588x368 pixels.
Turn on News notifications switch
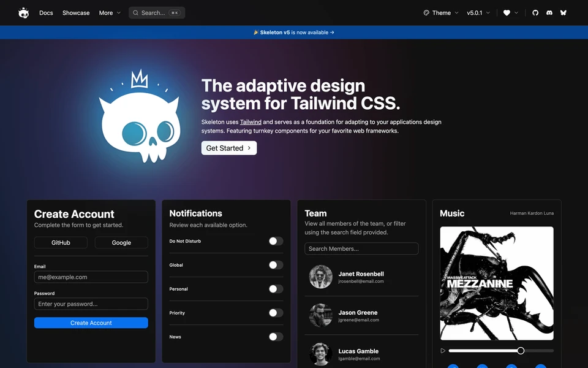pos(276,337)
